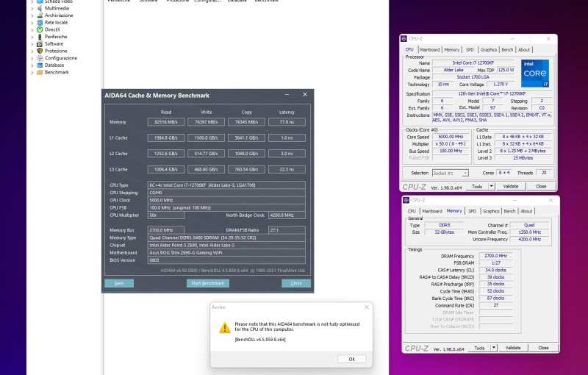
Task: Expand the Software tree node
Action: click(32, 44)
